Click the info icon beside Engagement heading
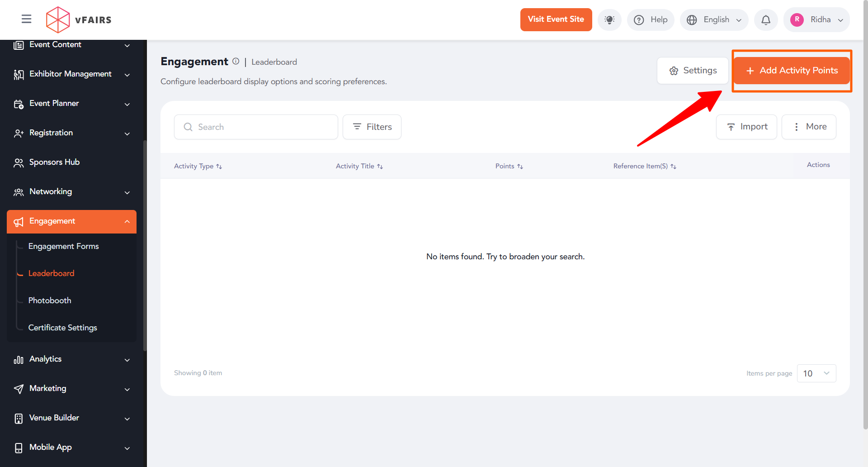Screen dimensions: 868x467 236,62
